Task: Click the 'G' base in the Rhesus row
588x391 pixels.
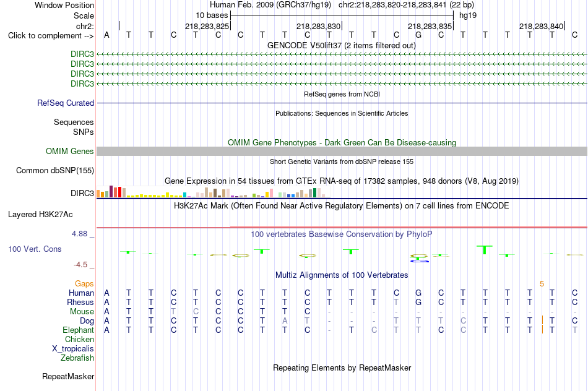Action: 418,302
